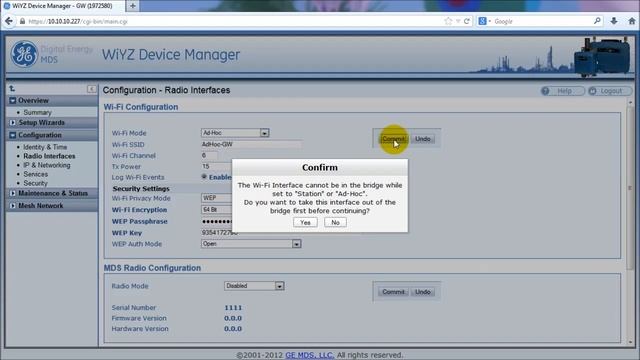Open IP & Networking settings
Screen dimensions: 640x360
(x=47, y=165)
